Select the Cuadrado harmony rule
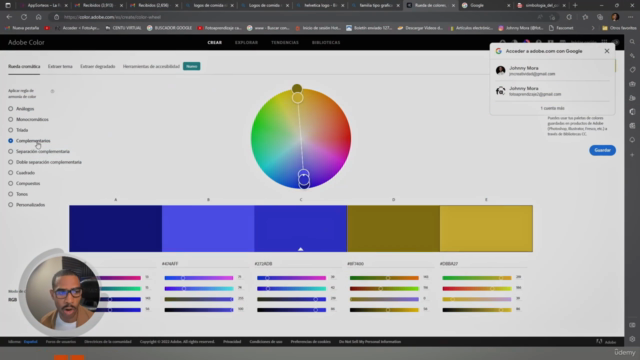The height and width of the screenshot is (360, 640). point(22,173)
